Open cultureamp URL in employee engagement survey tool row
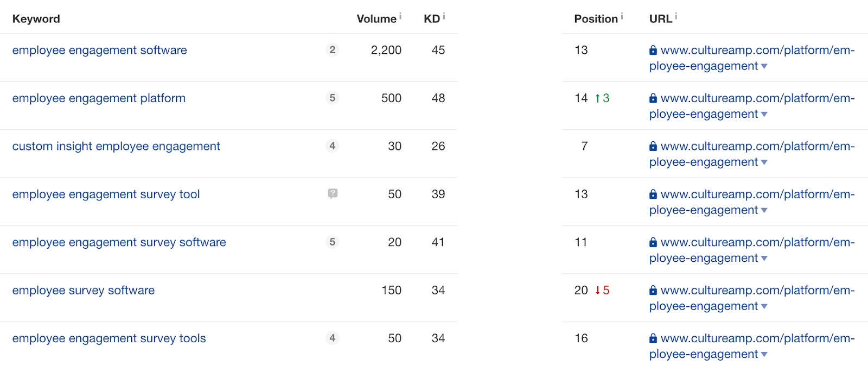Screen dimensions: 868x365 click(752, 202)
